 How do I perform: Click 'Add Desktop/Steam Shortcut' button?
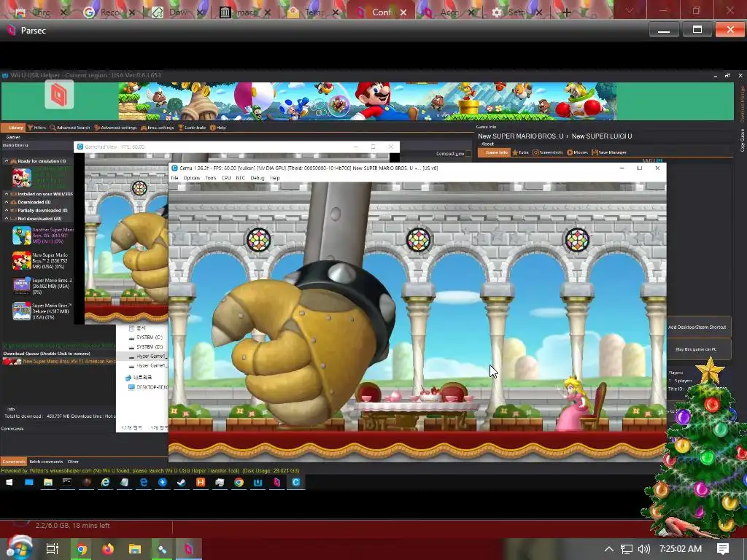tap(697, 327)
